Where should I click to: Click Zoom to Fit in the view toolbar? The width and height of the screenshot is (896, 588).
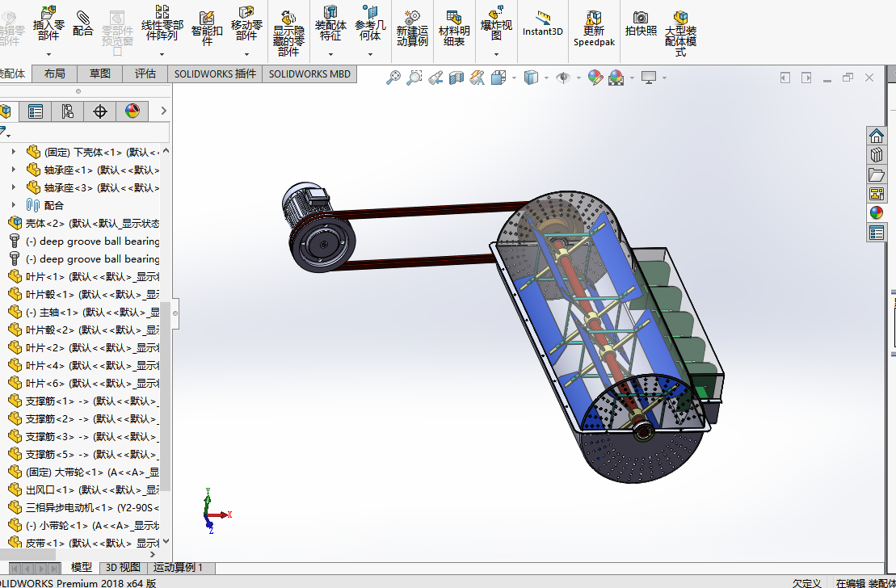[x=393, y=78]
